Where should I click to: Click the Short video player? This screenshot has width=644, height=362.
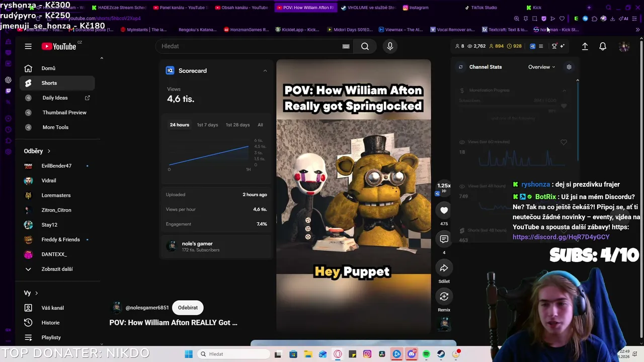[x=353, y=196]
